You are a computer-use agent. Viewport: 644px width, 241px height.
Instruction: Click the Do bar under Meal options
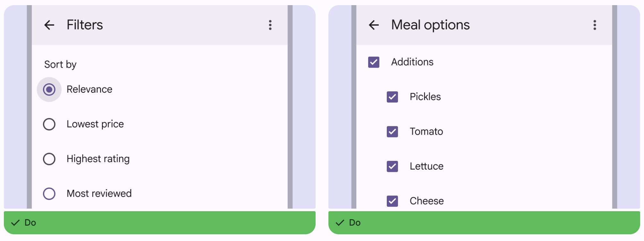[x=484, y=222]
